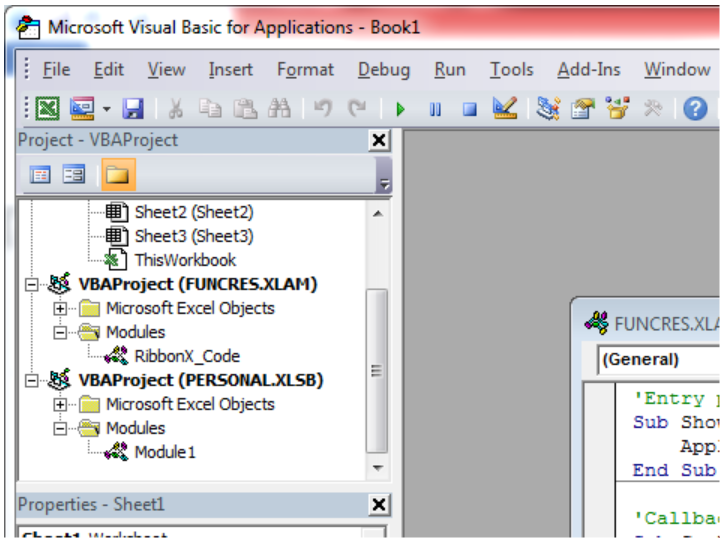This screenshot has width=724, height=543.
Task: Open the Add-Ins menu
Action: (589, 70)
